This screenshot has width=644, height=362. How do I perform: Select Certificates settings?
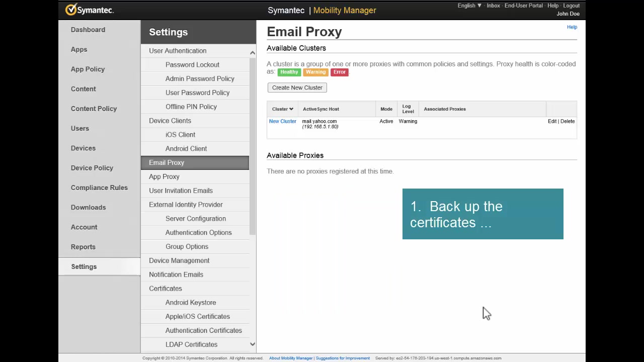[166, 289]
